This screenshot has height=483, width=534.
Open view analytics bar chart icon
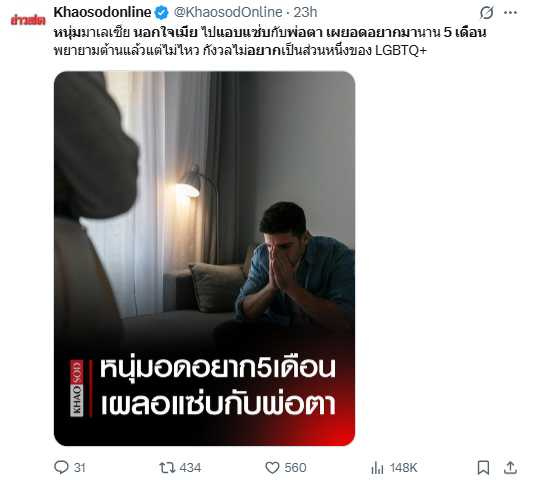377,467
